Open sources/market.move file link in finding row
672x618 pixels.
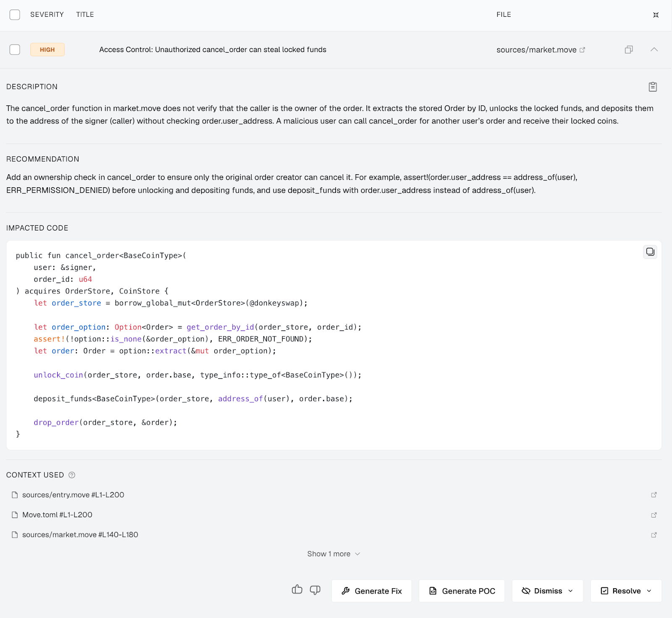tap(536, 50)
